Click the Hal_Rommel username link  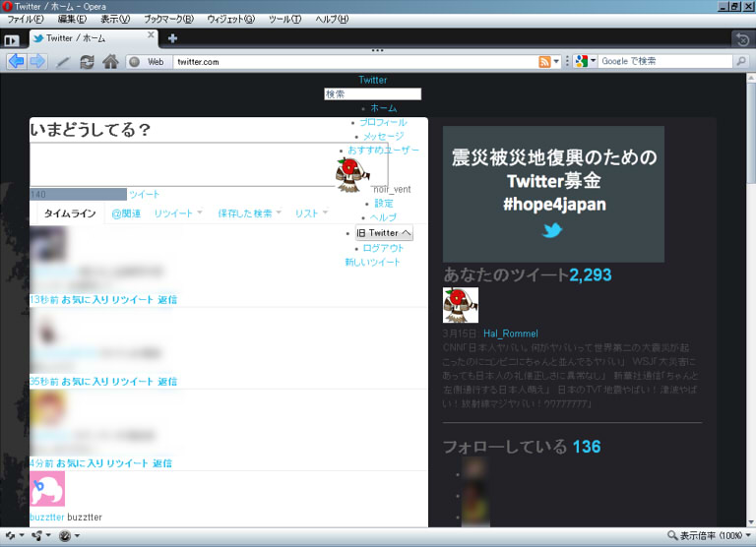coord(511,334)
